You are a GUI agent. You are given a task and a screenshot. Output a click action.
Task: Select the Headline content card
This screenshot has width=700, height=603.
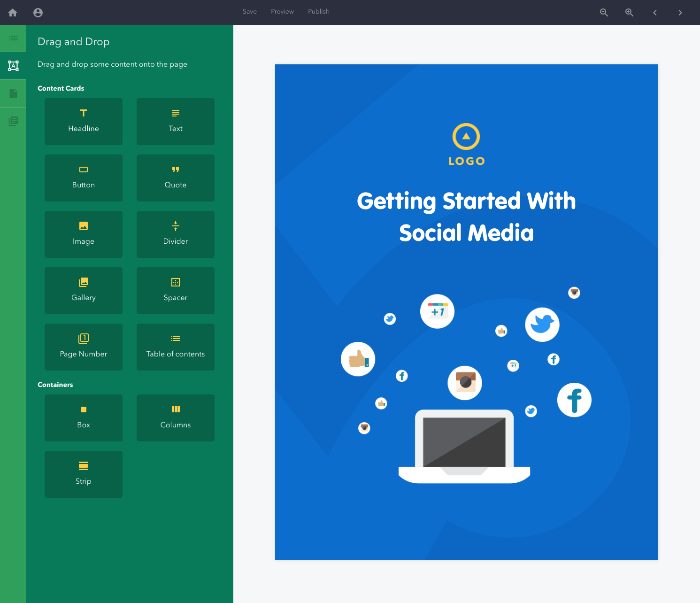pos(83,122)
